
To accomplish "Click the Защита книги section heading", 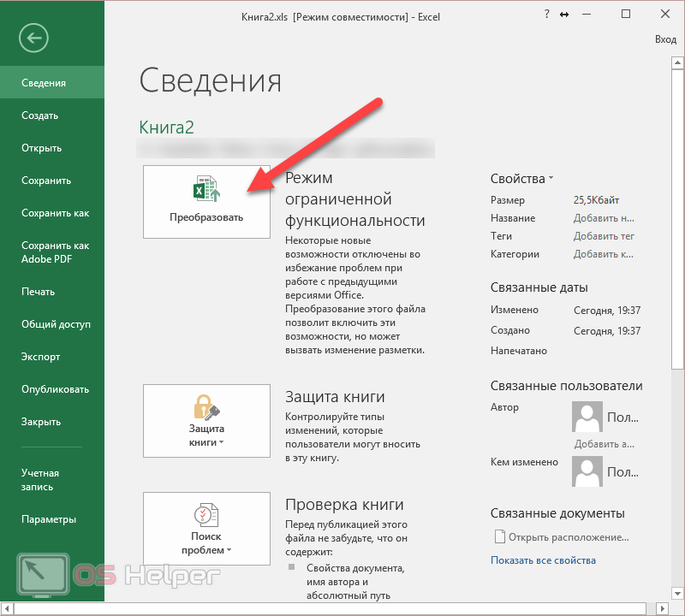I will pos(335,396).
